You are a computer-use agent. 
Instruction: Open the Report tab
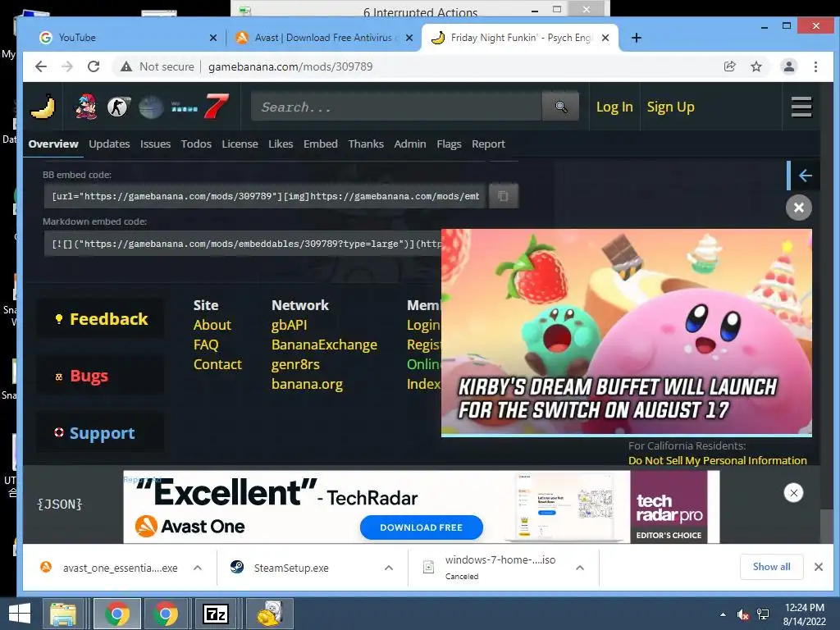pos(488,144)
